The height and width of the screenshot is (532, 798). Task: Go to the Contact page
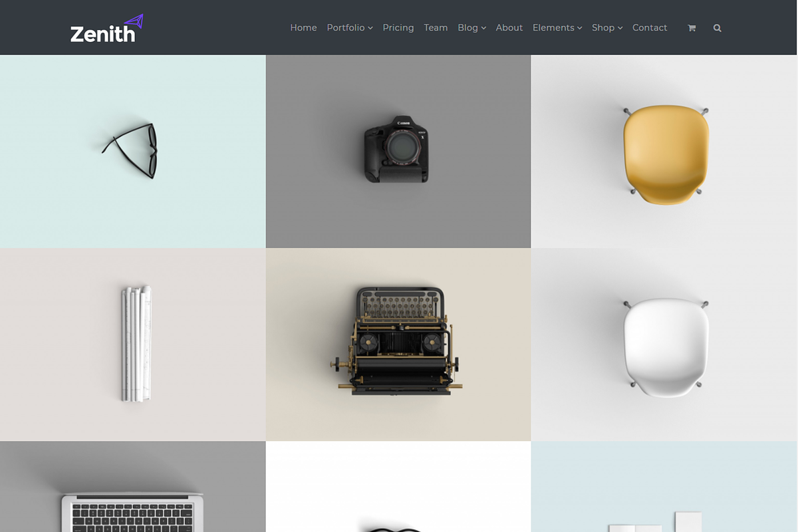pyautogui.click(x=650, y=27)
